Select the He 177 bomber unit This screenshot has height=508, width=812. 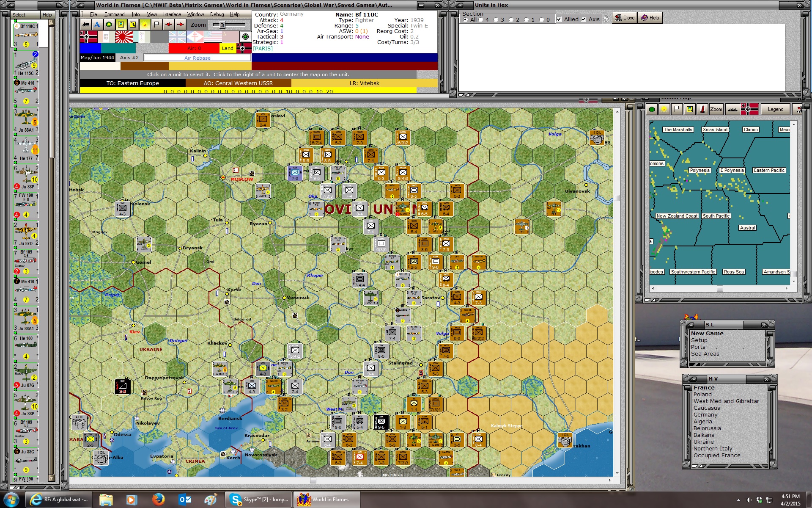(26, 149)
